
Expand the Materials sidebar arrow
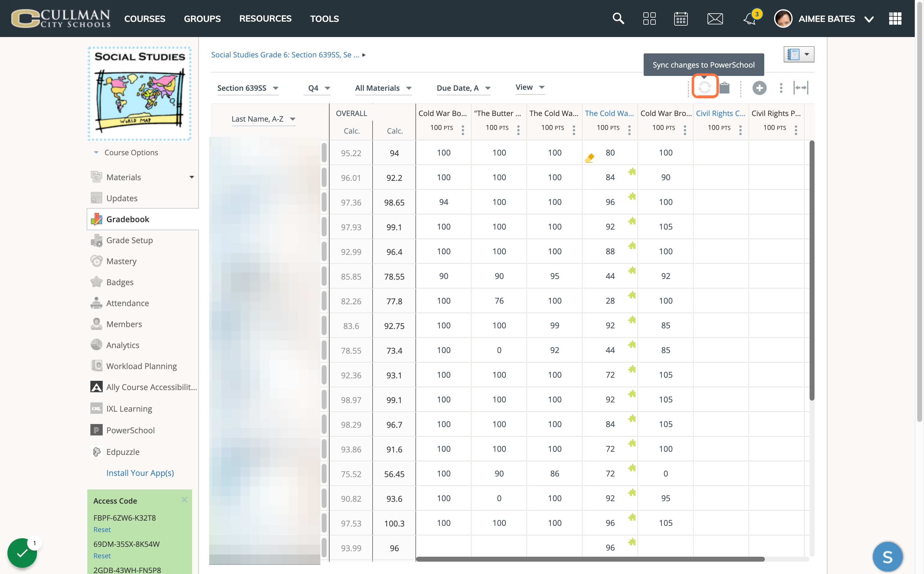click(x=192, y=177)
